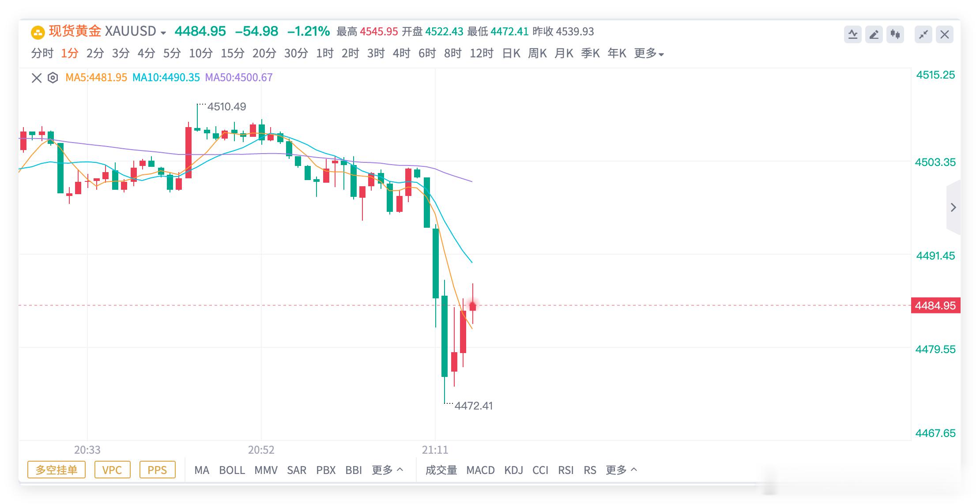This screenshot has width=980, height=504.
Task: Toggle the 多空挂单 overlay button
Action: [x=57, y=470]
